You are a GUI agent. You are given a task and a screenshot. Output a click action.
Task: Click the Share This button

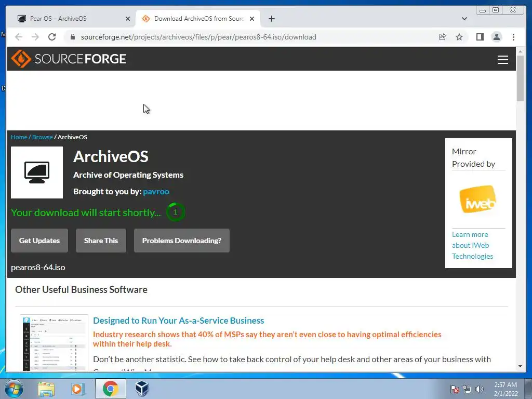(101, 241)
